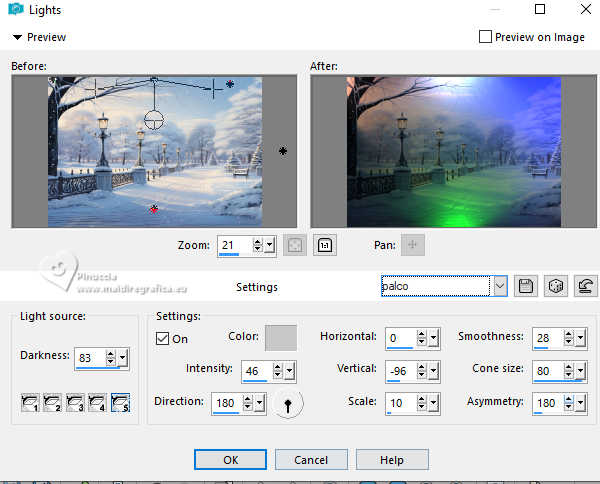Collapse the Preview section triangle
The width and height of the screenshot is (600, 484).
point(17,37)
